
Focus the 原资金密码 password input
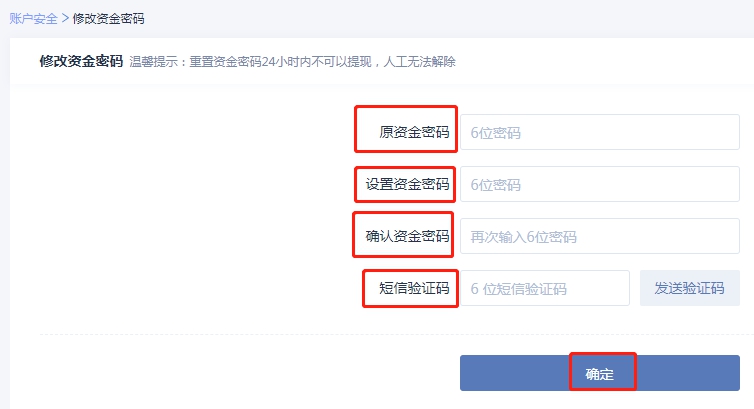pyautogui.click(x=598, y=132)
